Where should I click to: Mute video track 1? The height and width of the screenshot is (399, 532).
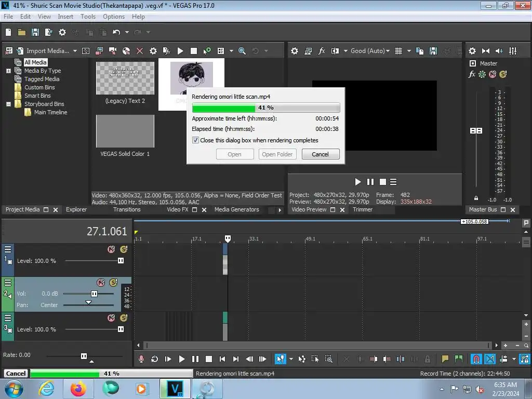point(111,249)
